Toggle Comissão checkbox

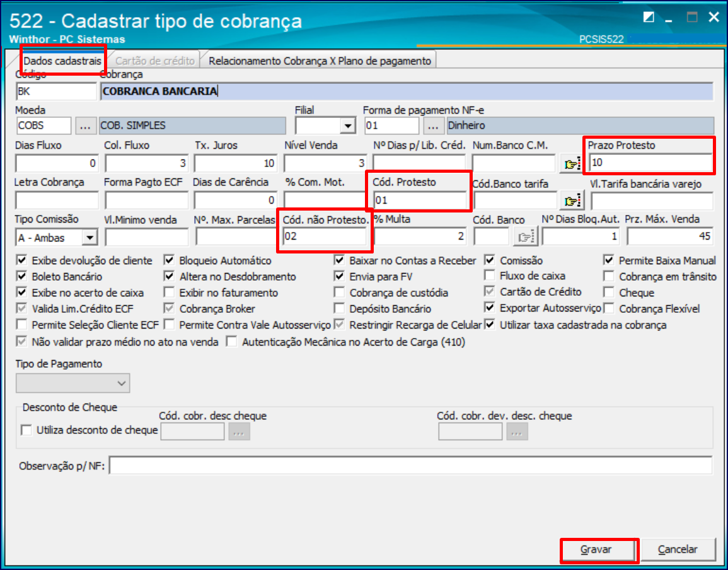point(489,260)
